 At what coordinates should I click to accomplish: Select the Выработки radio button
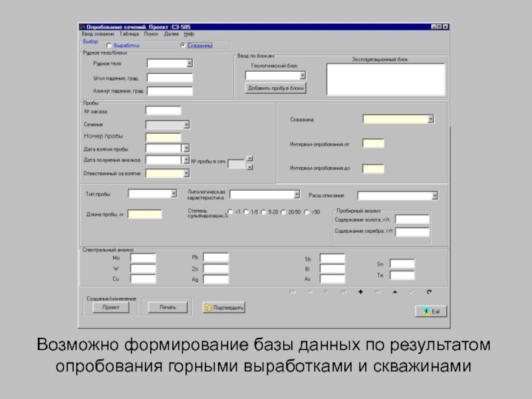coord(110,46)
